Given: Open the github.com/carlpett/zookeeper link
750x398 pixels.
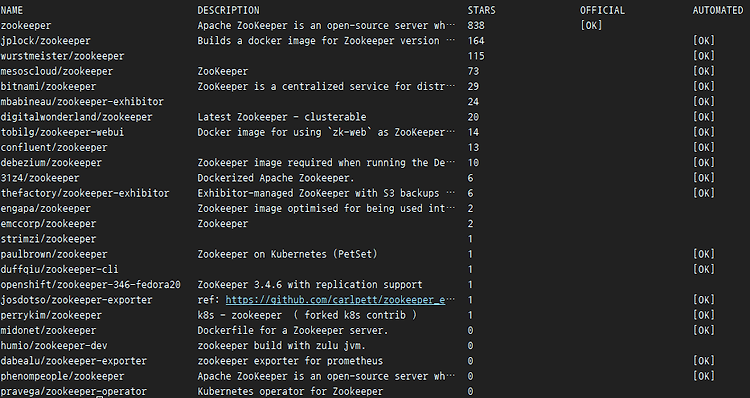Looking at the screenshot, I should [x=335, y=300].
